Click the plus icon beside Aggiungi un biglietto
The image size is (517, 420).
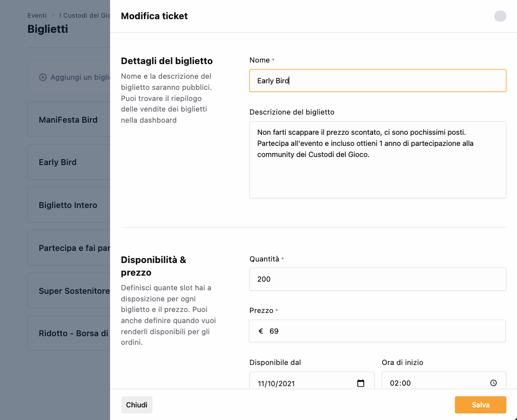point(43,77)
